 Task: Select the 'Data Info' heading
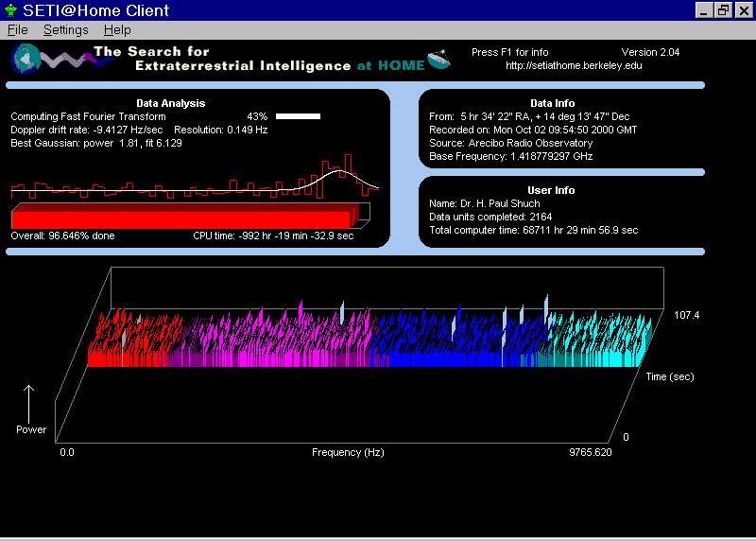[x=553, y=103]
